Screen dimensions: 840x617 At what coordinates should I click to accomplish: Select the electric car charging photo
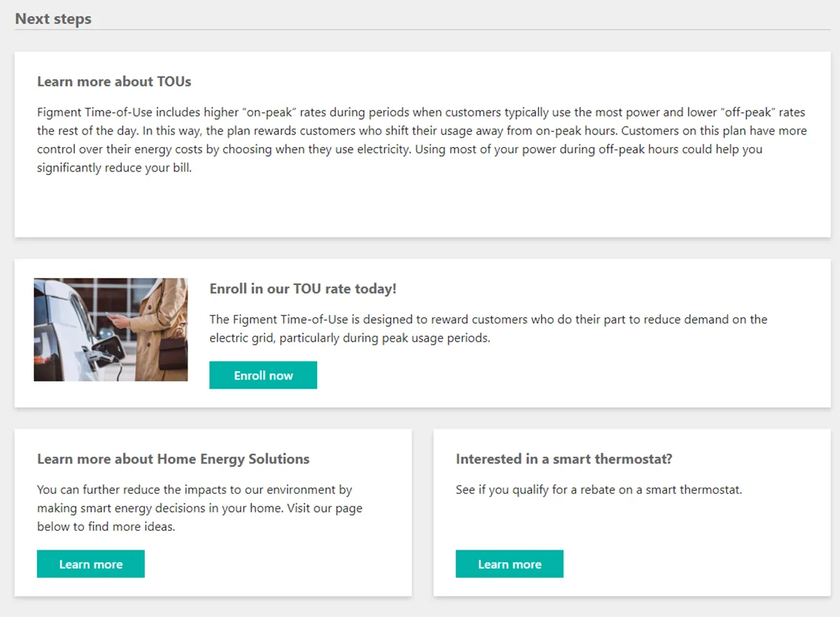pos(111,329)
